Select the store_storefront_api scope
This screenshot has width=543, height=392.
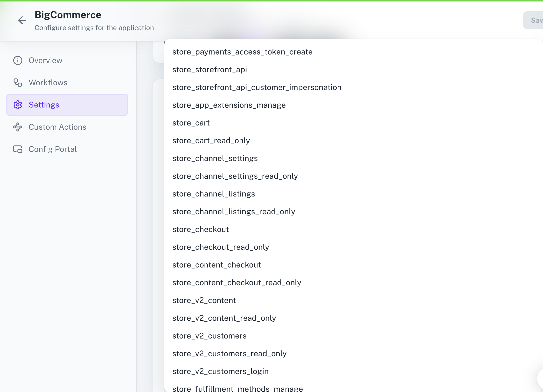coord(210,70)
